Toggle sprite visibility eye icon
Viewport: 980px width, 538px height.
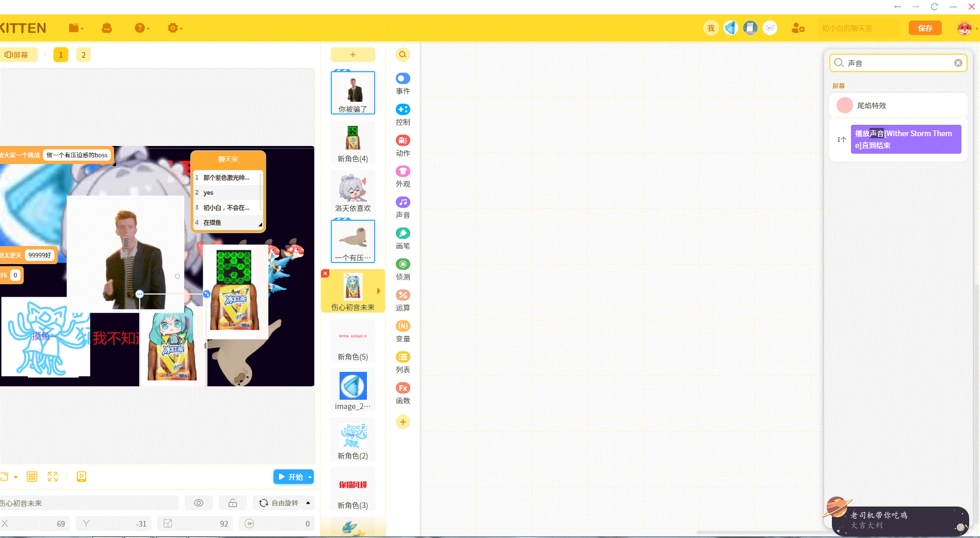(x=199, y=503)
